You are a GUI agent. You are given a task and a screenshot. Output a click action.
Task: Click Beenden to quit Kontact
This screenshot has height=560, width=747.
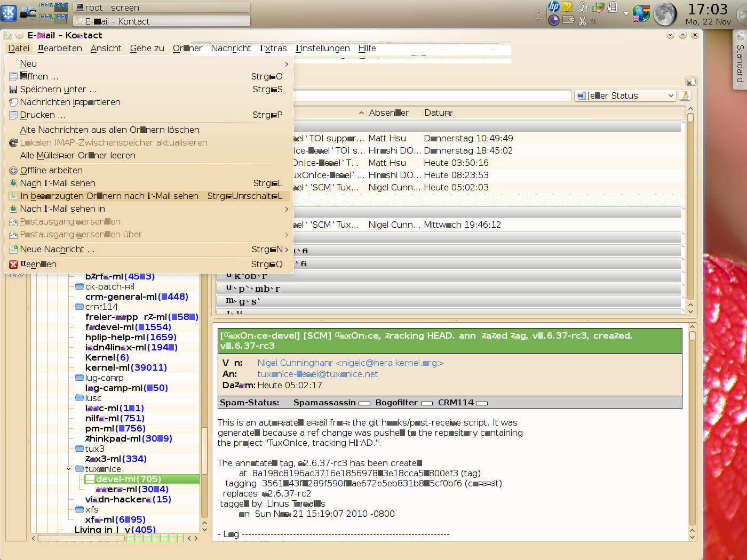38,264
